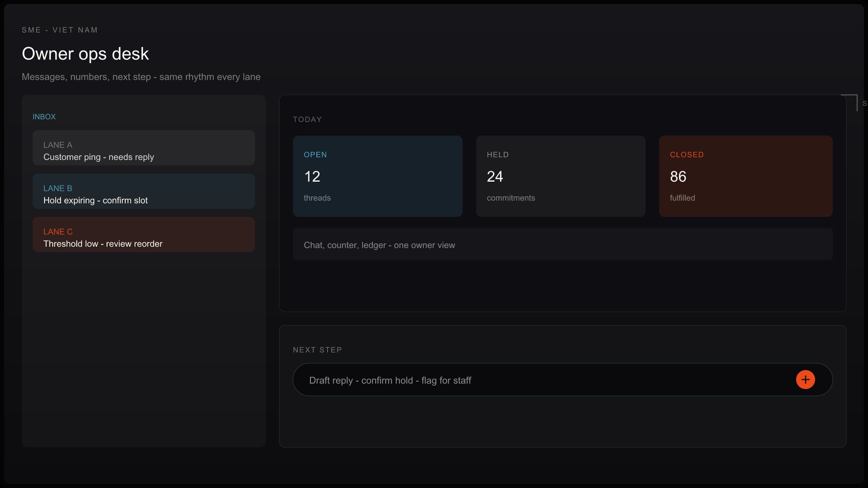868x488 pixels.
Task: Select the CLOSED fulfilled stat card
Action: click(746, 176)
